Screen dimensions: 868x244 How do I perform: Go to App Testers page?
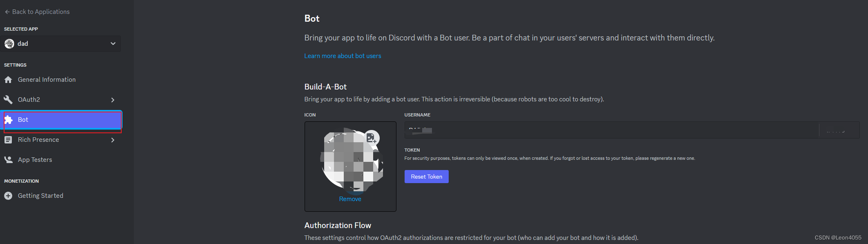point(60,160)
